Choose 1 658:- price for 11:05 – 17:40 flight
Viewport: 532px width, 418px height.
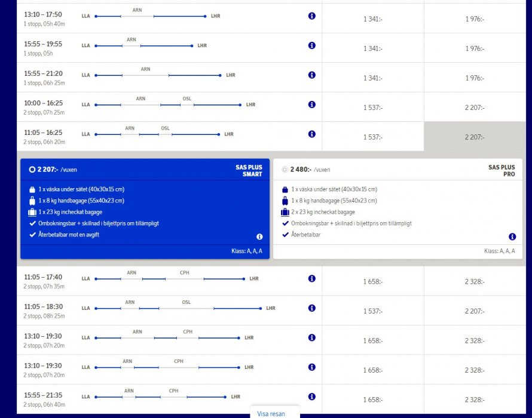click(372, 282)
